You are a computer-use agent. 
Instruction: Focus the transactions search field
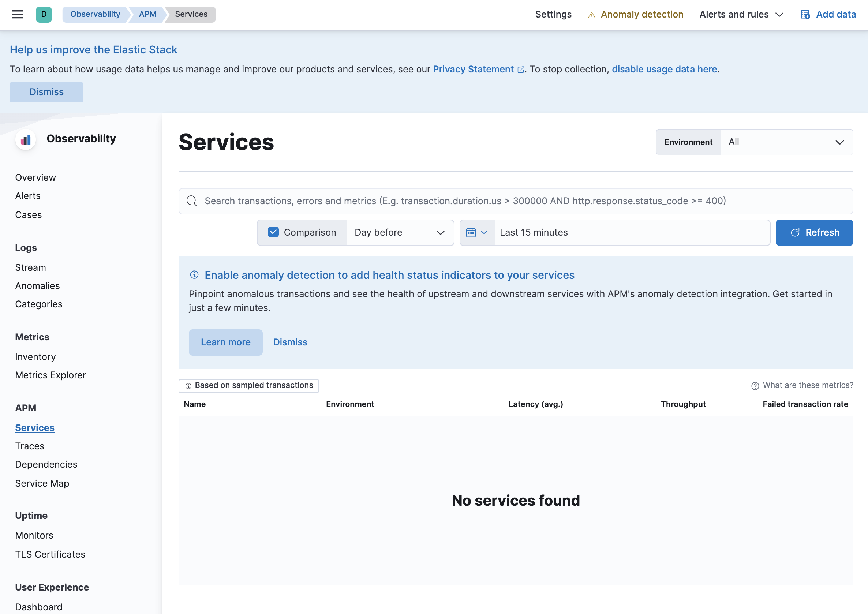516,201
